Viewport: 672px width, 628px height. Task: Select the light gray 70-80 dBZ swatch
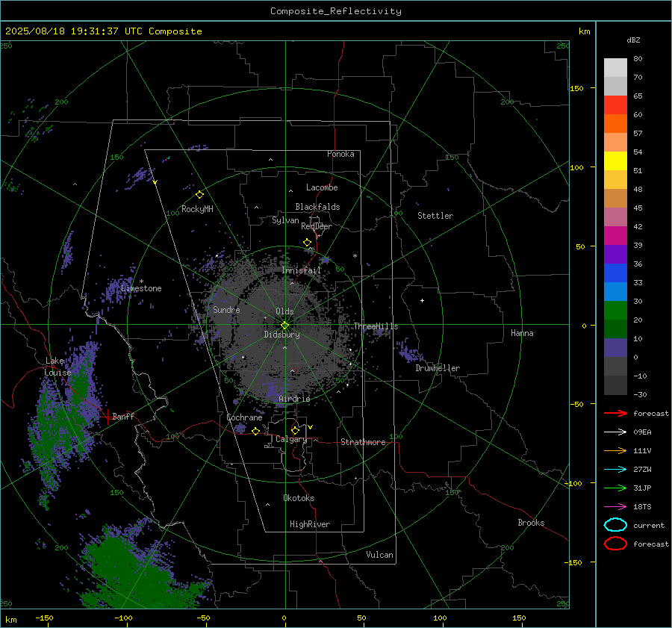tap(615, 68)
